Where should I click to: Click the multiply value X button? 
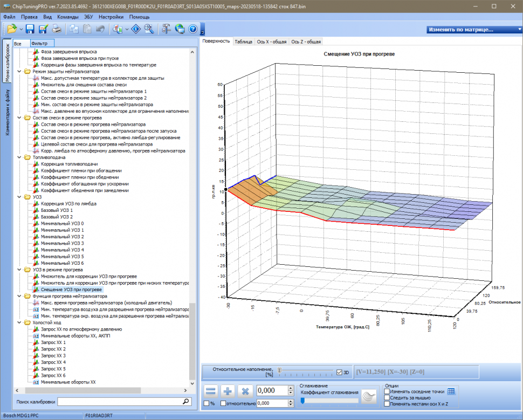(x=245, y=391)
